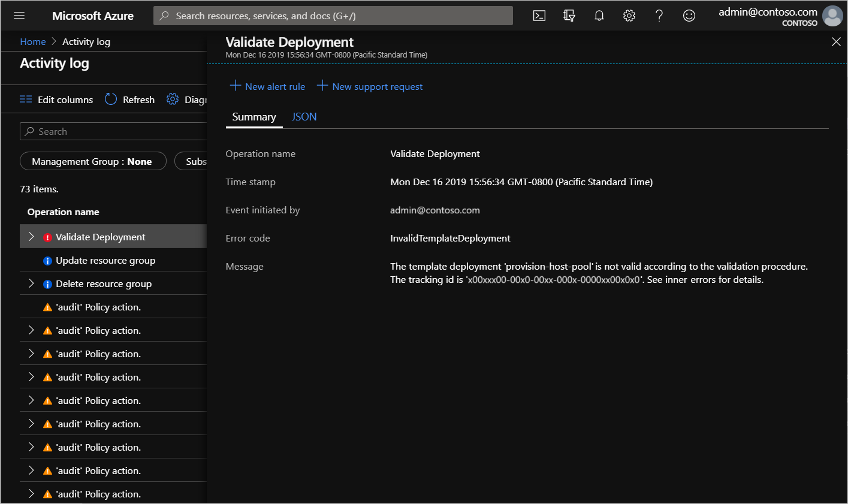Image resolution: width=848 pixels, height=504 pixels.
Task: Open Cloud Shell from the top bar
Action: [x=539, y=16]
